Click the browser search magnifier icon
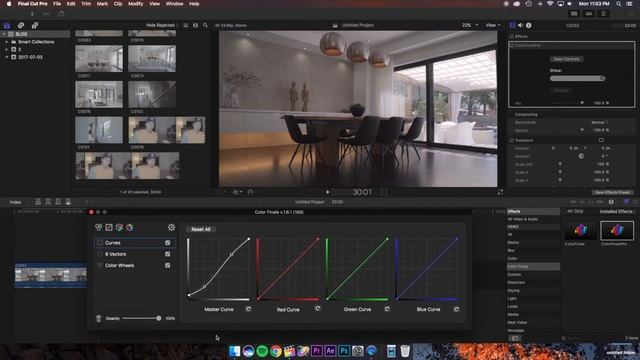 [x=205, y=25]
